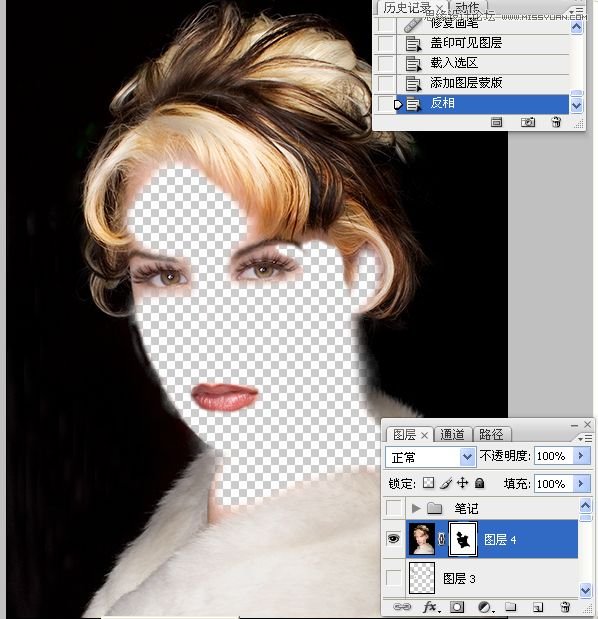
Task: Select 图层 4 image thumbnail
Action: (422, 539)
